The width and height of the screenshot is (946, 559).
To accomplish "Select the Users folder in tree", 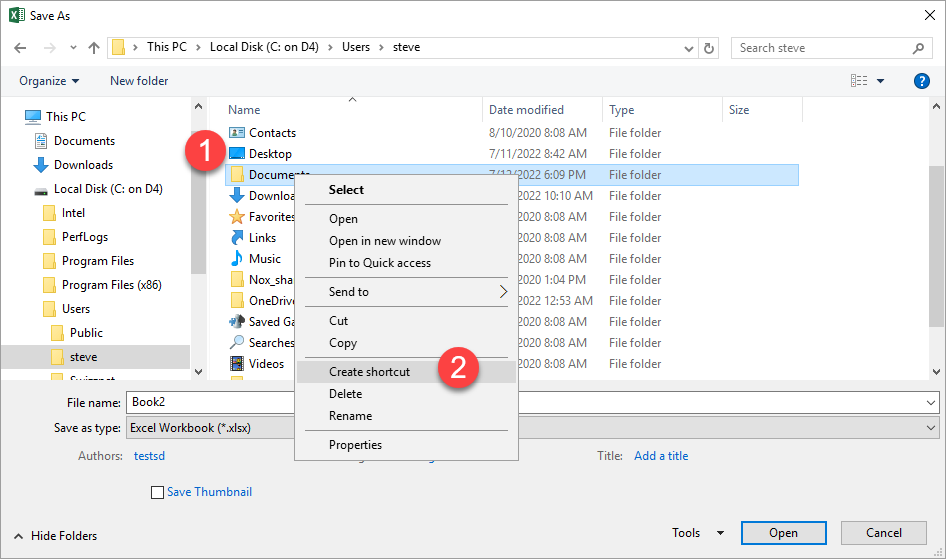I will pyautogui.click(x=75, y=309).
